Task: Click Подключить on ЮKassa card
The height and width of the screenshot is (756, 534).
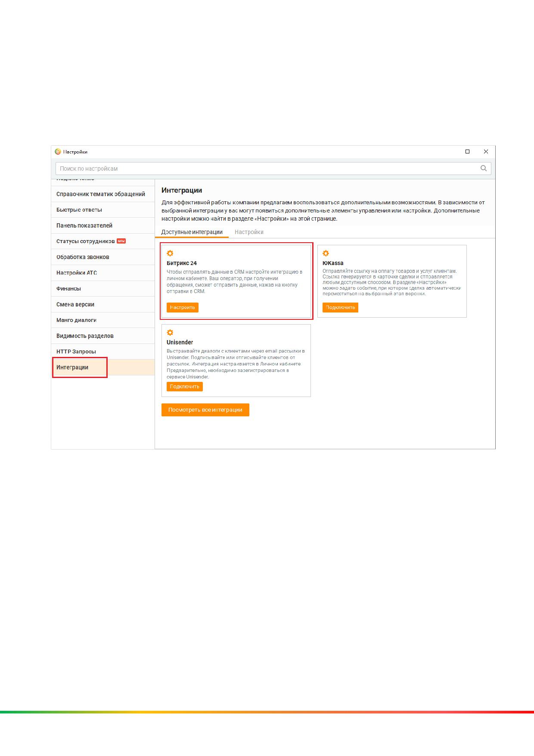Action: [x=340, y=307]
